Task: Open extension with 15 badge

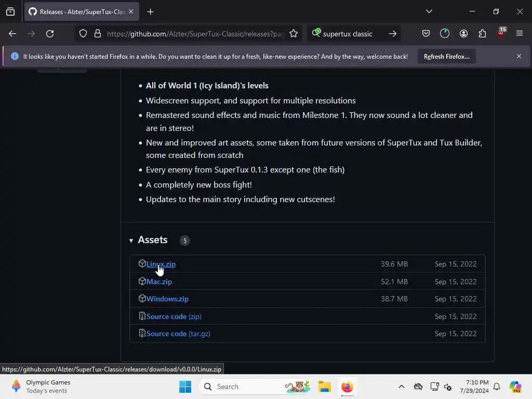Action: pos(501,33)
